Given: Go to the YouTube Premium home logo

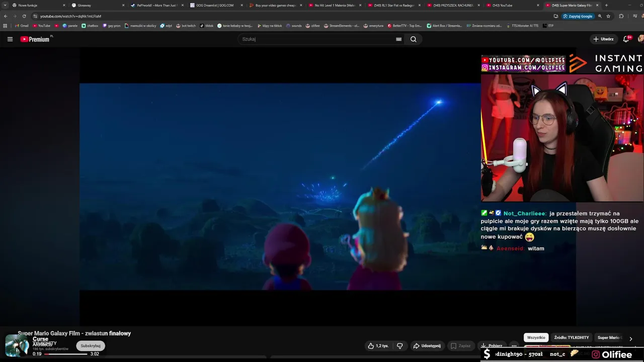Looking at the screenshot, I should coord(35,39).
